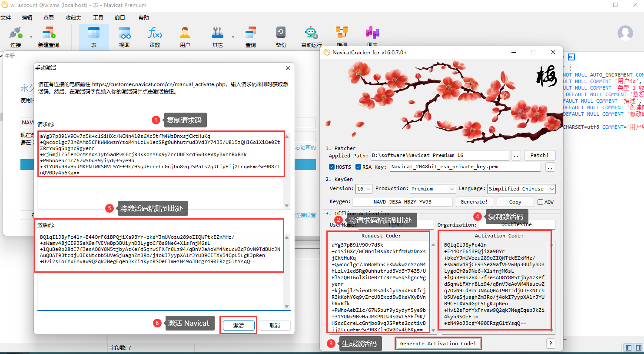The image size is (644, 354).
Task: Close the 手动激活 dialog with X
Action: [288, 68]
